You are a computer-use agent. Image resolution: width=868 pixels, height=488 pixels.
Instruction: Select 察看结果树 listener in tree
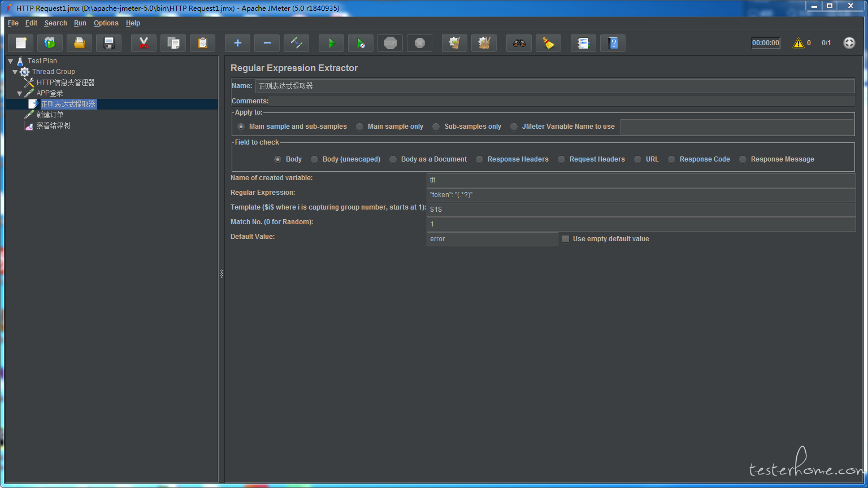click(53, 125)
